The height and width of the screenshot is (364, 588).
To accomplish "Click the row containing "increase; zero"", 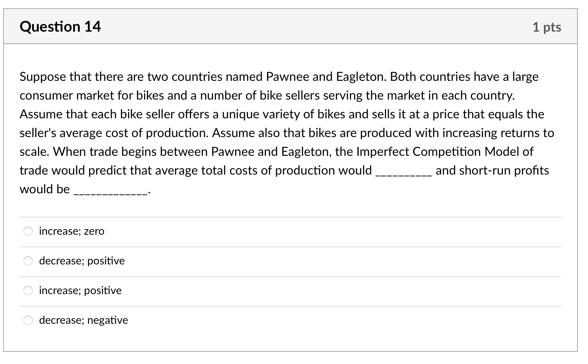I will coord(291,231).
